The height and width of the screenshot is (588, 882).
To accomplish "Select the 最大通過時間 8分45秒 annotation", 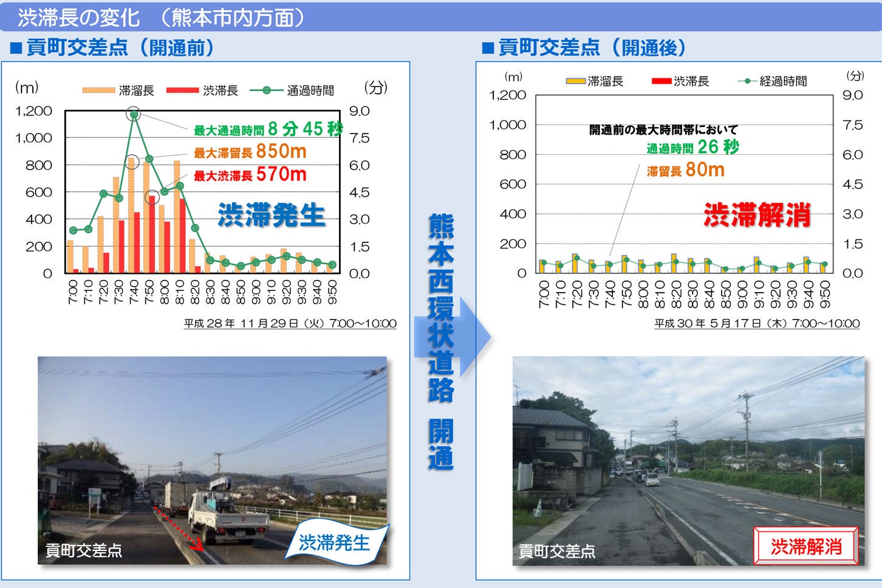I will (268, 129).
